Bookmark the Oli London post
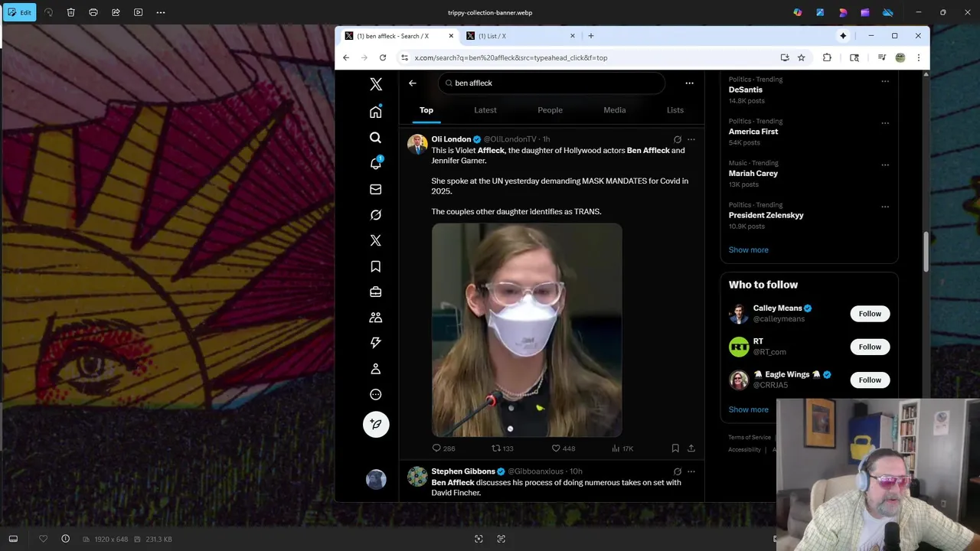Image resolution: width=980 pixels, height=551 pixels. point(675,448)
